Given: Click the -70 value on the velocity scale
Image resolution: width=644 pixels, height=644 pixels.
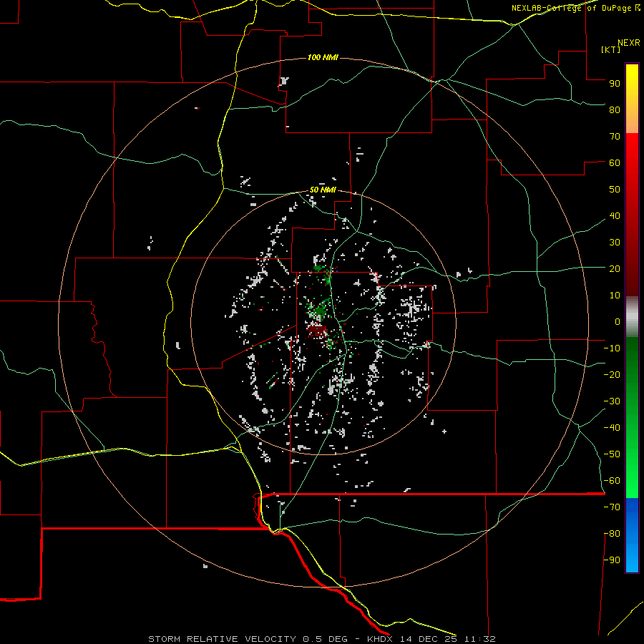Looking at the screenshot, I should click(612, 507).
